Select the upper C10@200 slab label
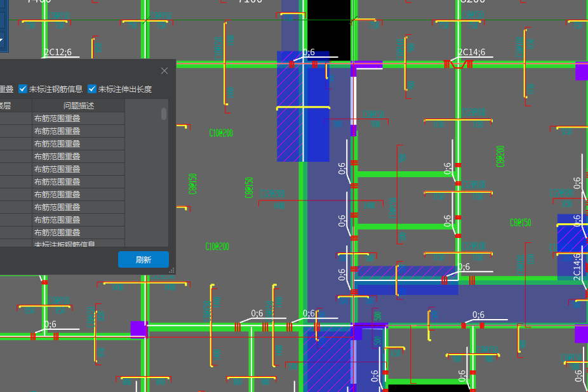This screenshot has width=588, height=392. [221, 133]
